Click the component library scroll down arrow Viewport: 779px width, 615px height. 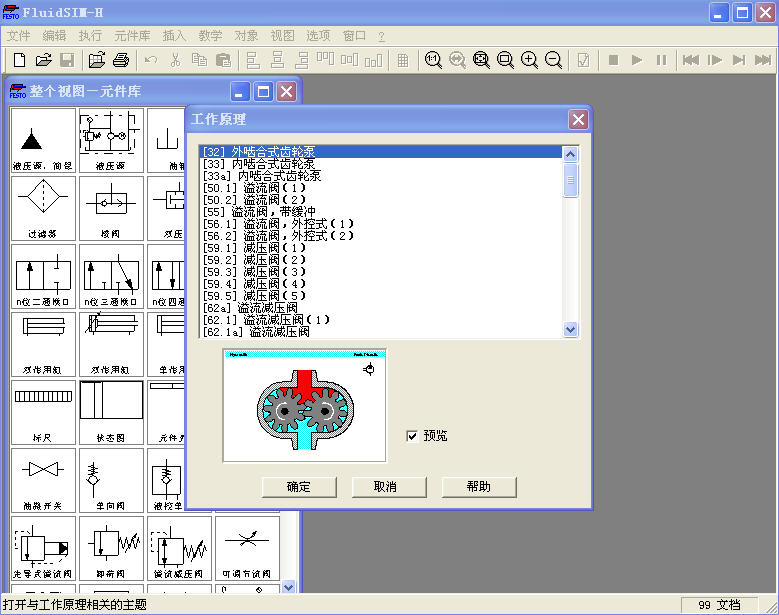[x=289, y=587]
